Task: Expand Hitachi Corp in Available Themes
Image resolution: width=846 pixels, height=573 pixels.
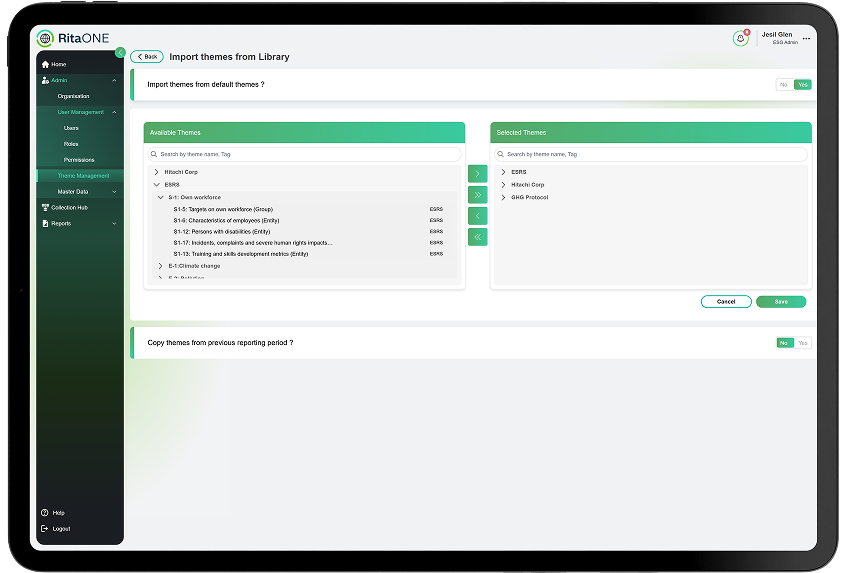Action: coord(157,172)
